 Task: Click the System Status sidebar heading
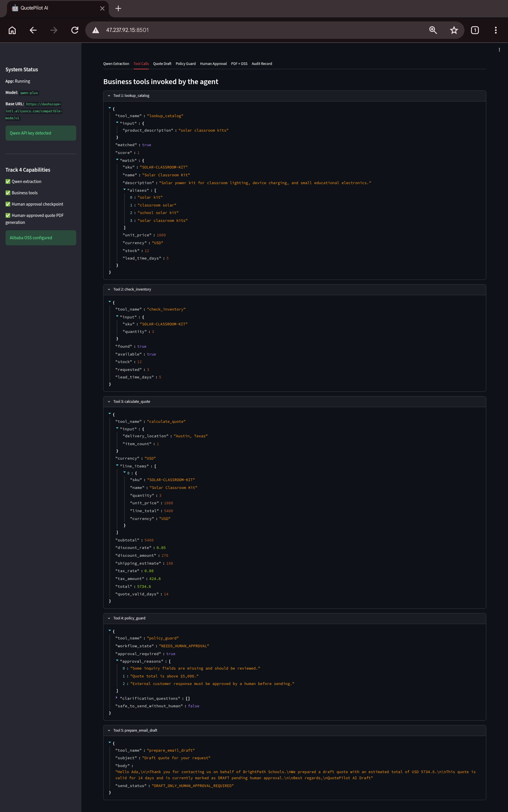21,70
